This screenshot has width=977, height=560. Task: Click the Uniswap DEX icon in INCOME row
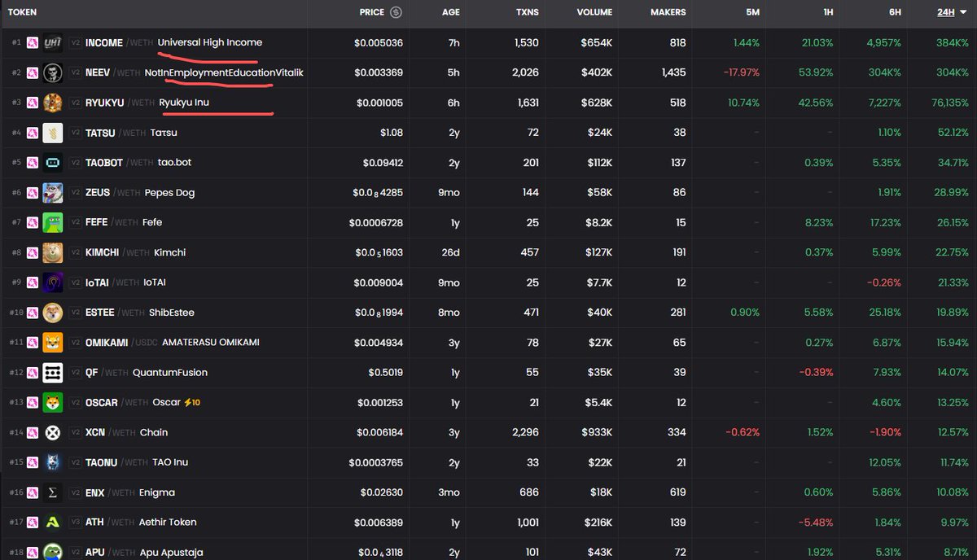coord(33,42)
